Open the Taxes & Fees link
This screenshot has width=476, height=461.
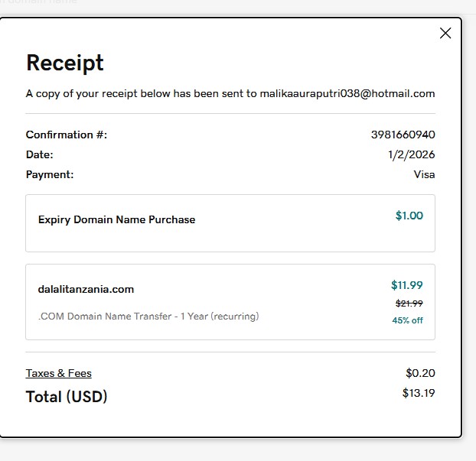coord(58,373)
